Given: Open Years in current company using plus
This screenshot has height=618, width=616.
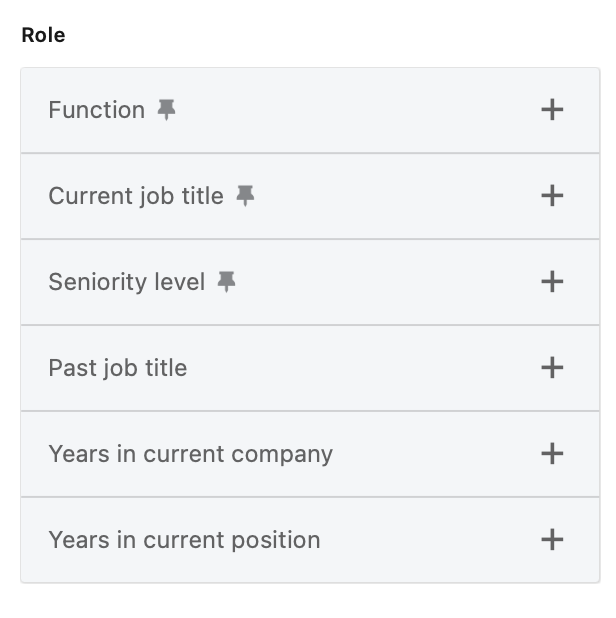Looking at the screenshot, I should (552, 454).
